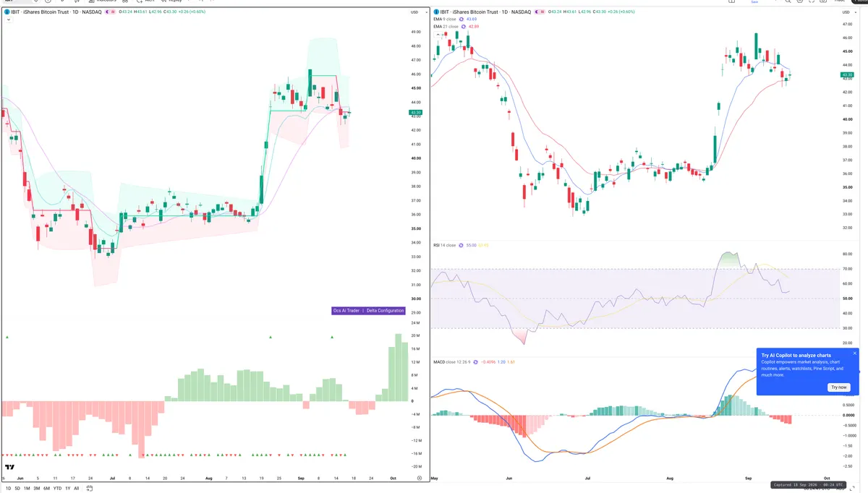The width and height of the screenshot is (868, 493).
Task: Select the 1M range in bottom bar
Action: [27, 489]
